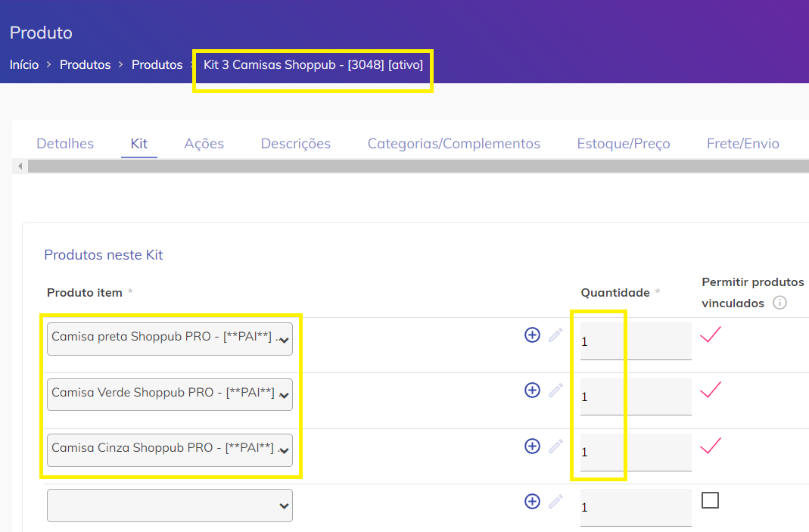The height and width of the screenshot is (532, 809).
Task: Switch to the Detalhes tab
Action: (x=65, y=144)
